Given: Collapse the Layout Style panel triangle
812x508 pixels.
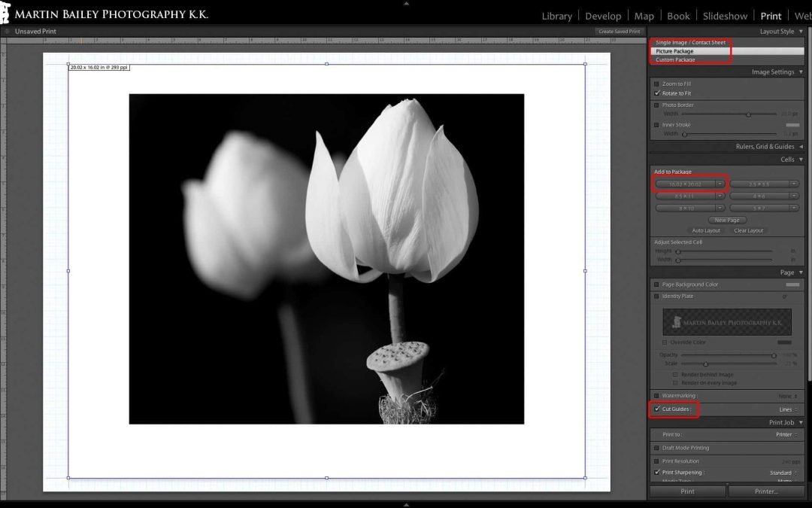Looking at the screenshot, I should tap(801, 32).
